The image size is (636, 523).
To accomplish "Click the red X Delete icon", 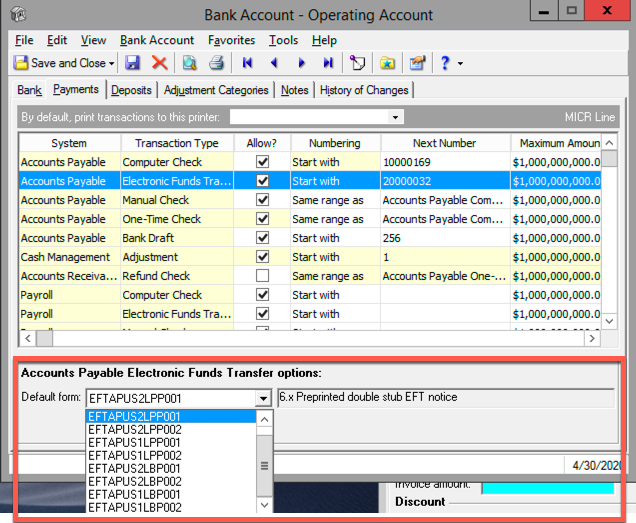I will 159,63.
